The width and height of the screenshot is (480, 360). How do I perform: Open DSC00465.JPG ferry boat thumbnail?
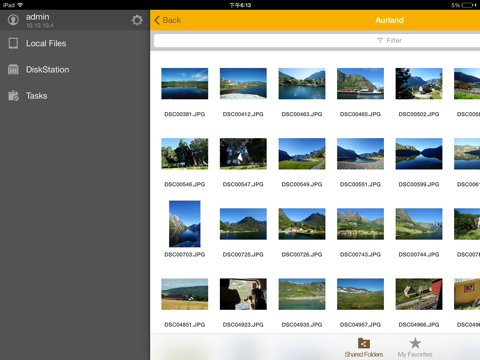360,84
